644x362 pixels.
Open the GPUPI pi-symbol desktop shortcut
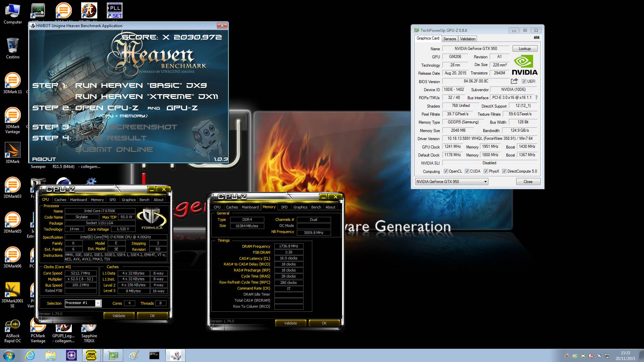point(89,10)
